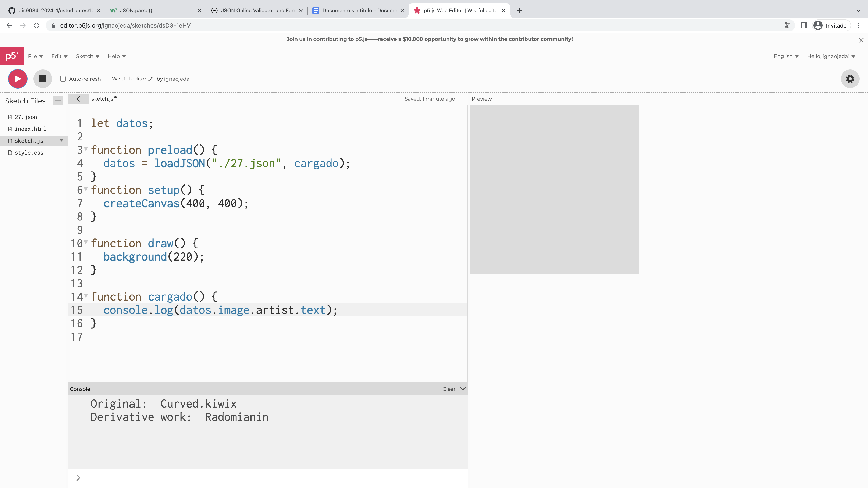This screenshot has height=488, width=868.
Task: Edit sketch name with pencil icon
Action: click(150, 79)
